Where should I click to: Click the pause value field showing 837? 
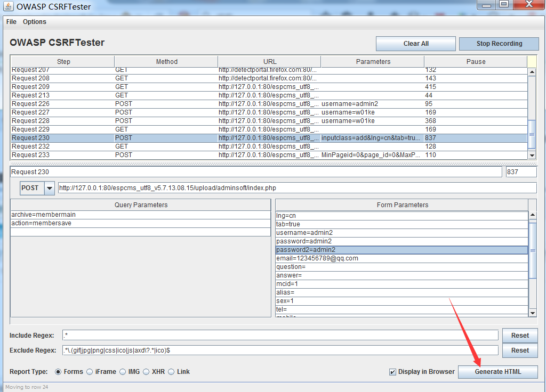coord(521,172)
